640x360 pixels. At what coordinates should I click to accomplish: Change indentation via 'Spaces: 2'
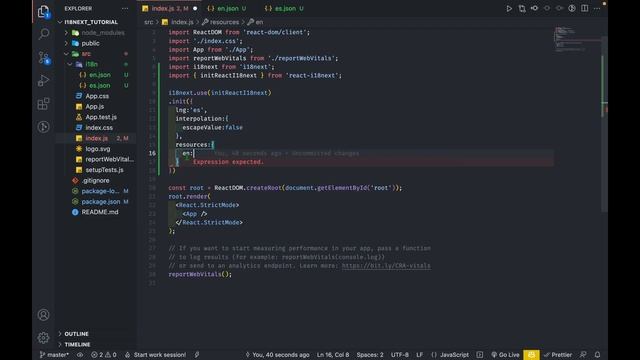tap(370, 355)
